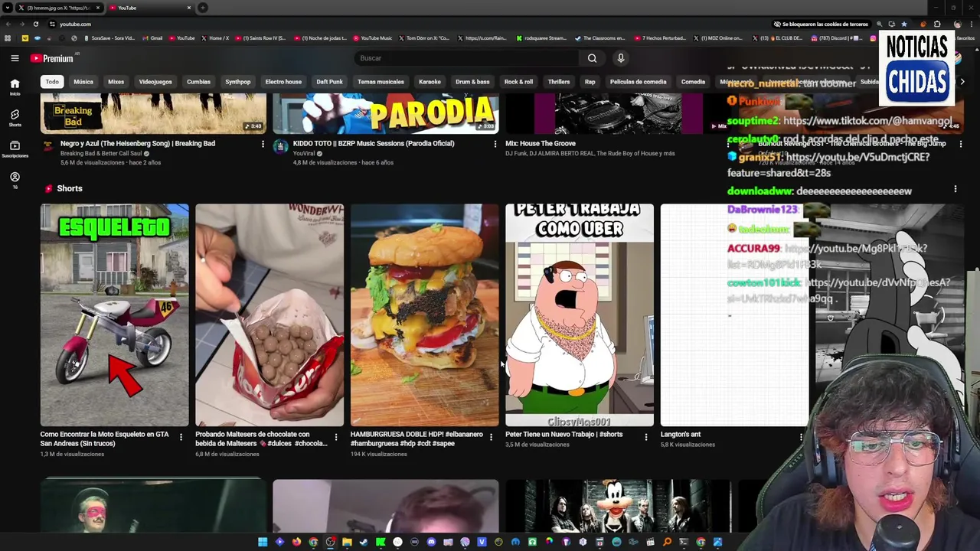This screenshot has height=551, width=980.
Task: Select the Mixes filter chip
Action: pos(116,82)
